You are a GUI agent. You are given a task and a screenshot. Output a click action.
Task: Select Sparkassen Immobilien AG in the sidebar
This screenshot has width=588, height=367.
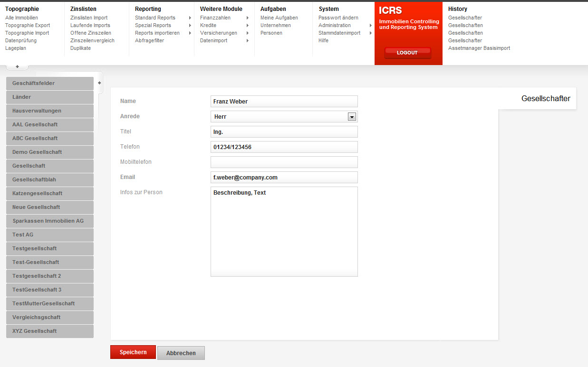pyautogui.click(x=50, y=221)
